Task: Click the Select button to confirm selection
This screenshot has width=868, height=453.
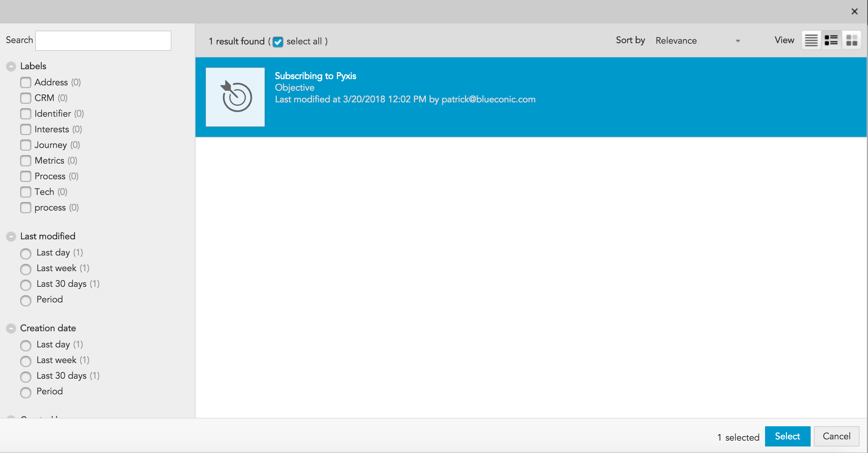Action: click(788, 436)
